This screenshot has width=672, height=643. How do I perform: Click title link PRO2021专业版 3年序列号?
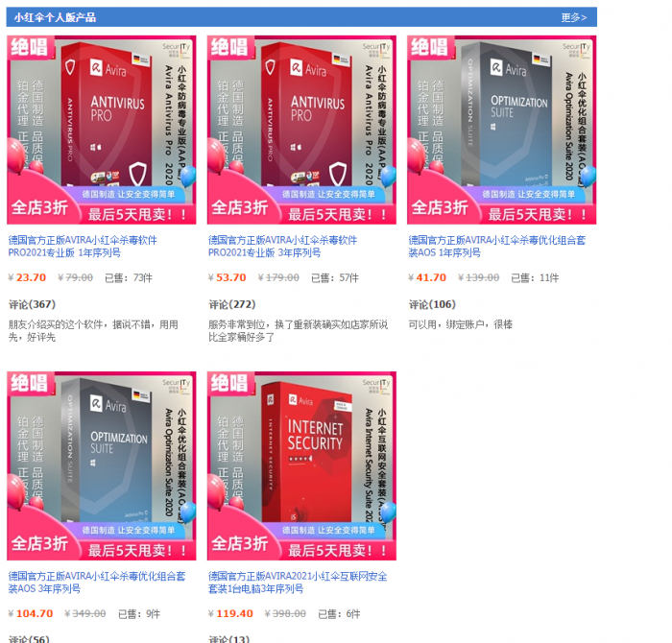[283, 247]
